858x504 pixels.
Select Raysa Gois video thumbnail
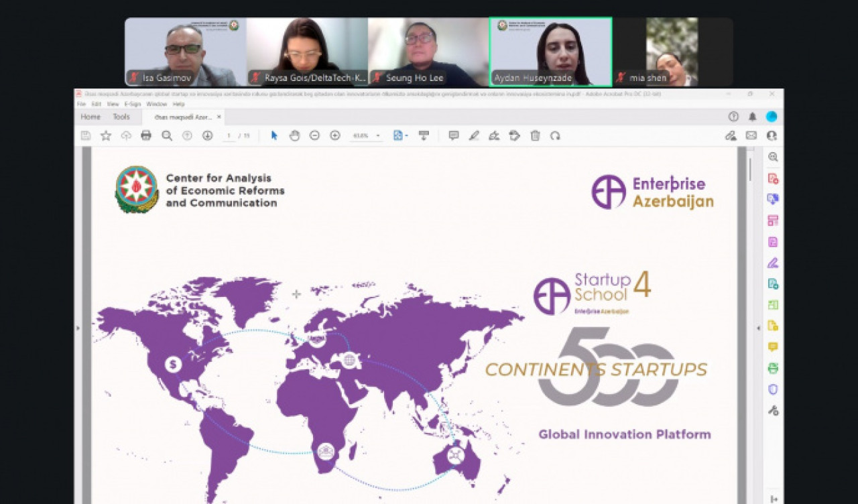(307, 52)
